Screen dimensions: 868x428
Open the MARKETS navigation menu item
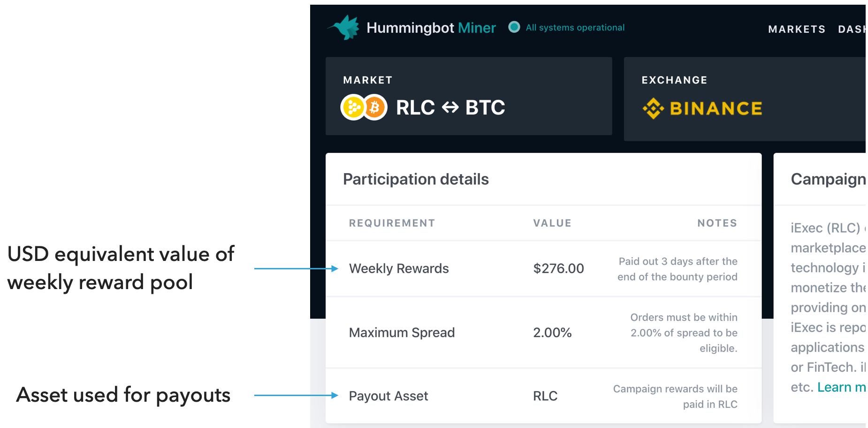point(797,29)
